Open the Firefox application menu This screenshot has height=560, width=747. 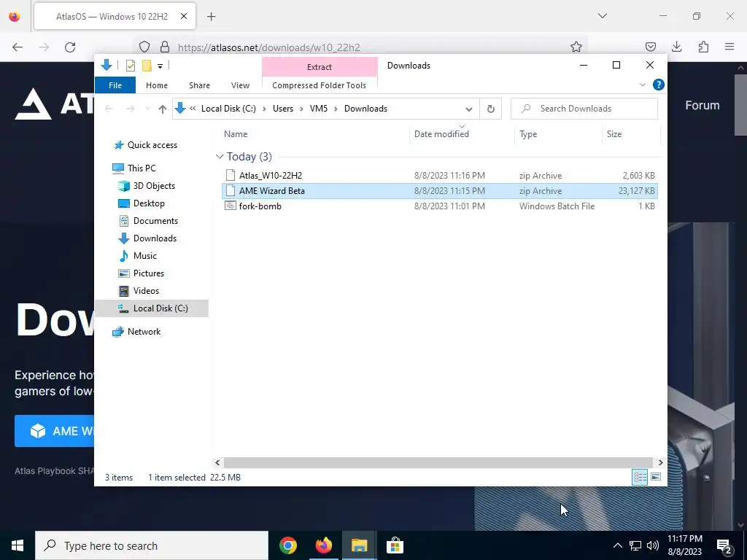point(729,47)
